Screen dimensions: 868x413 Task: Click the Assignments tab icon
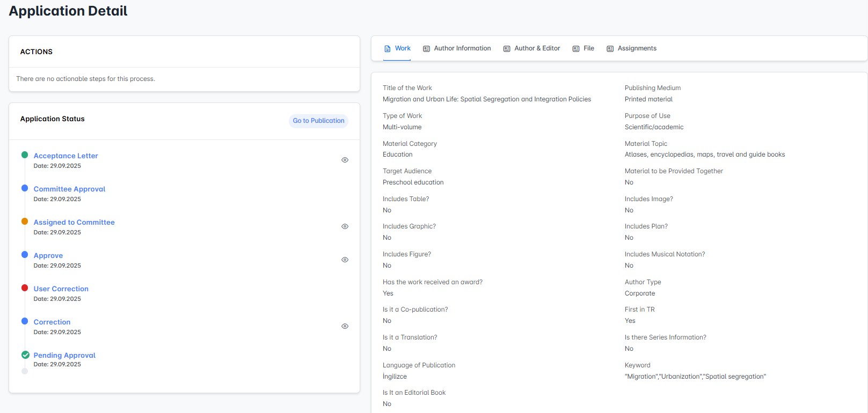(610, 49)
